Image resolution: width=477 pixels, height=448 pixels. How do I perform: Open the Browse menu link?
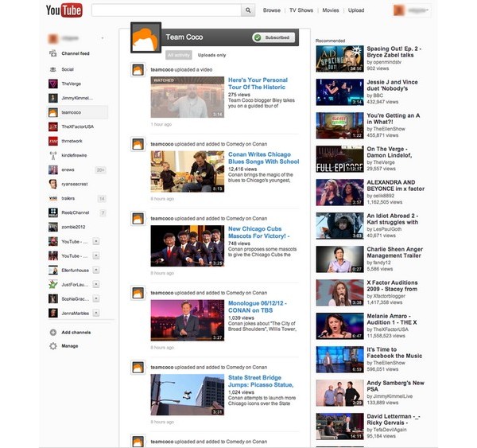pos(272,10)
